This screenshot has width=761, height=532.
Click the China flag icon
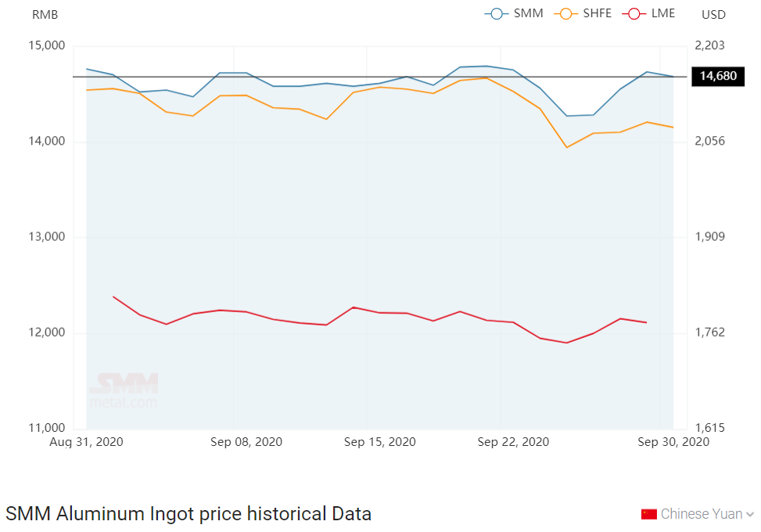click(x=649, y=514)
